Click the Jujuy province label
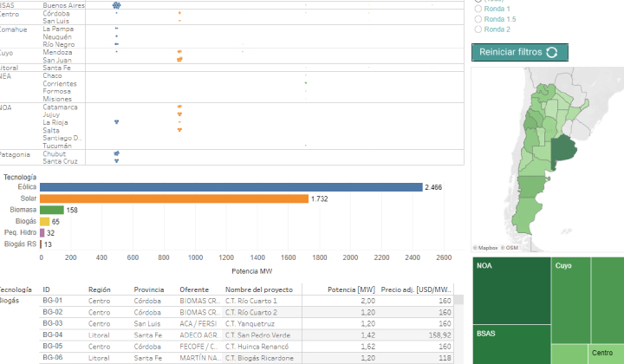624x364 pixels. (51, 114)
